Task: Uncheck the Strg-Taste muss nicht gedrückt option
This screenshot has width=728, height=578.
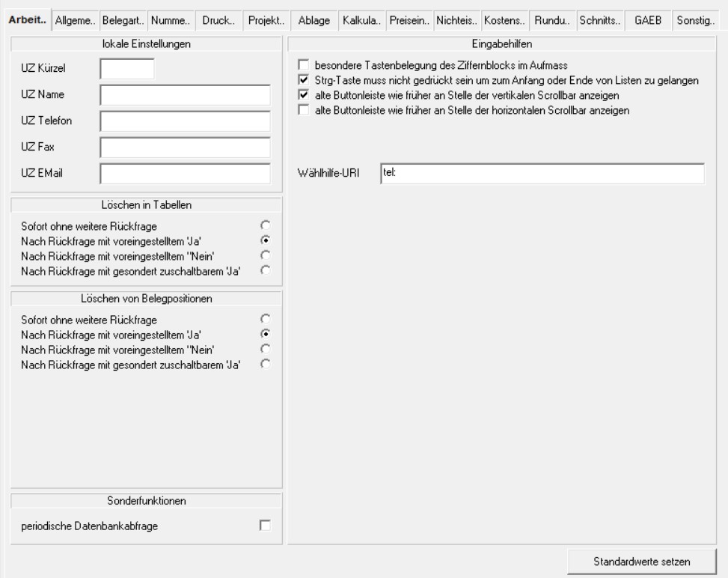Action: pos(303,80)
